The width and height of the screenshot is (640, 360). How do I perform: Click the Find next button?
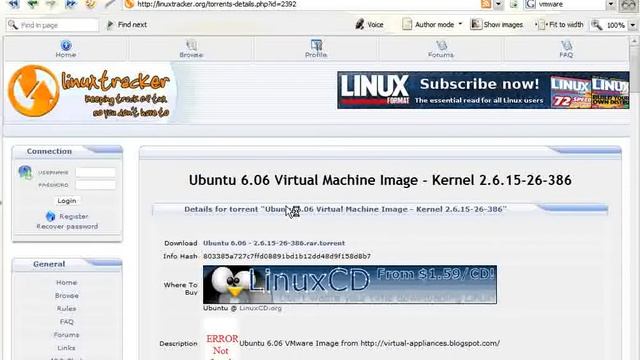pos(127,24)
